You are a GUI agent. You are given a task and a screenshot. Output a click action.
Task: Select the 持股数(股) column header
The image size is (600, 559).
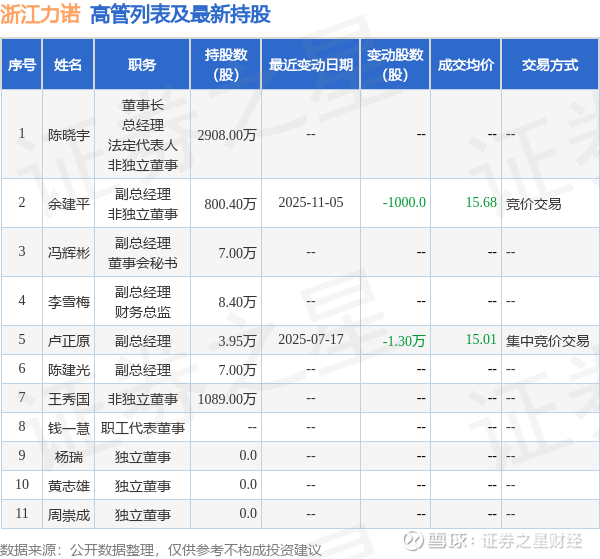(226, 65)
